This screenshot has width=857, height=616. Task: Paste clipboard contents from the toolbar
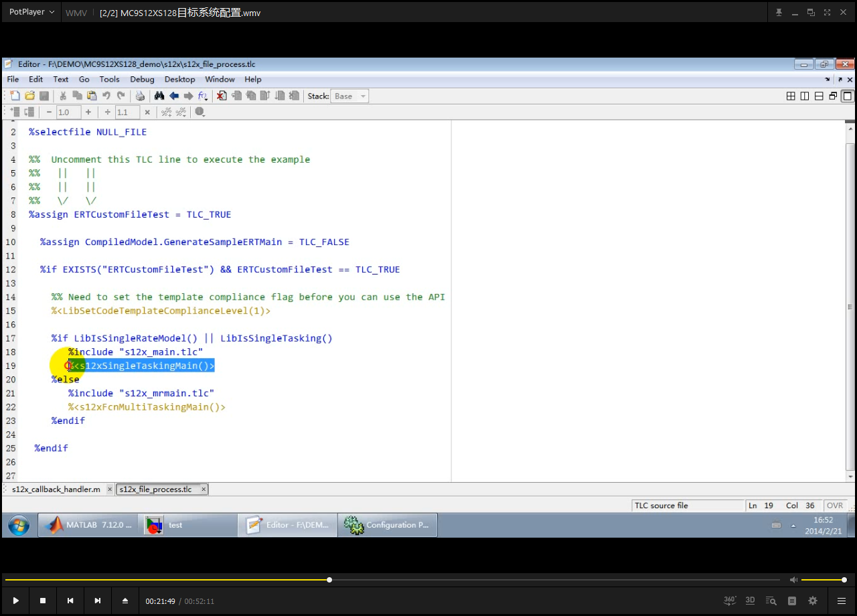coord(92,96)
